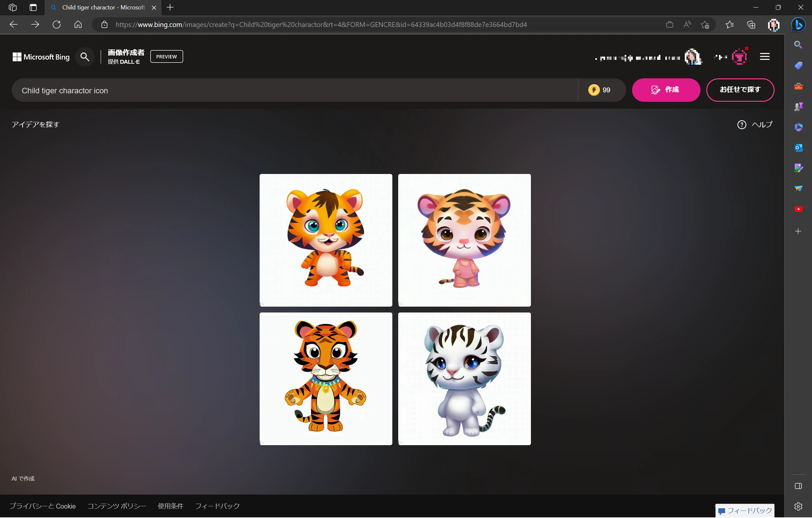812x518 pixels.
Task: Open sidebar search icon
Action: point(798,45)
